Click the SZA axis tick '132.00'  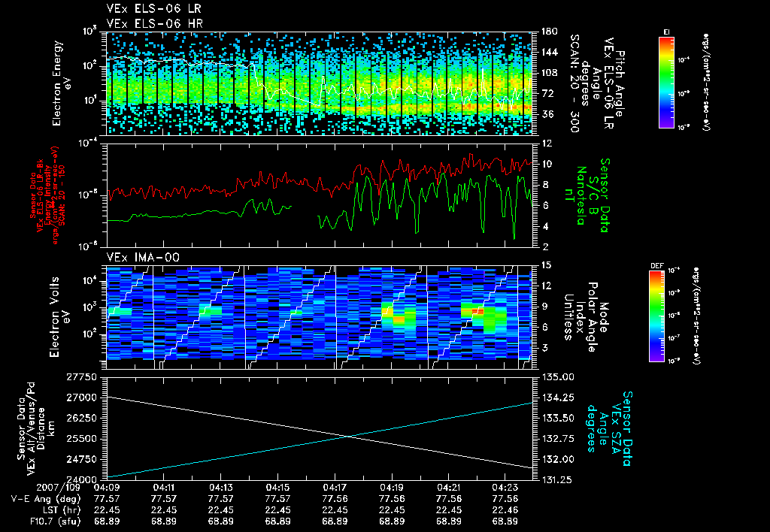pyautogui.click(x=559, y=459)
